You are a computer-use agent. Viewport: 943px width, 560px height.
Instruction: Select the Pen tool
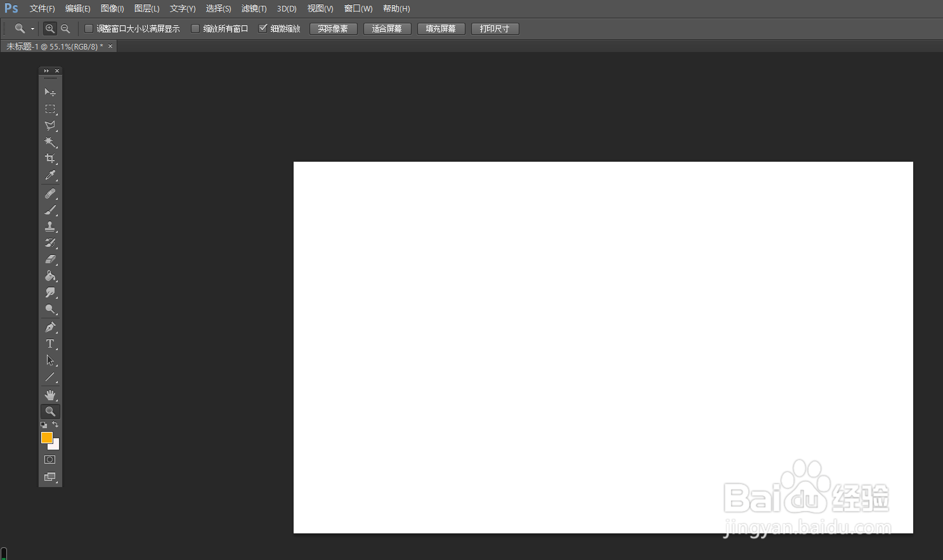pyautogui.click(x=50, y=327)
